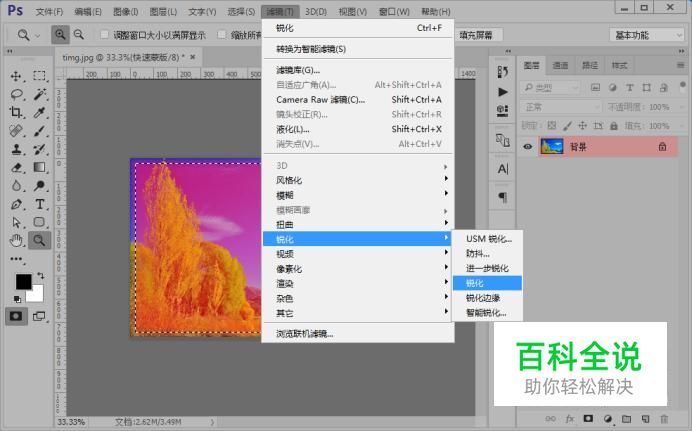Click zoom-out magnifier in options bar

(79, 34)
